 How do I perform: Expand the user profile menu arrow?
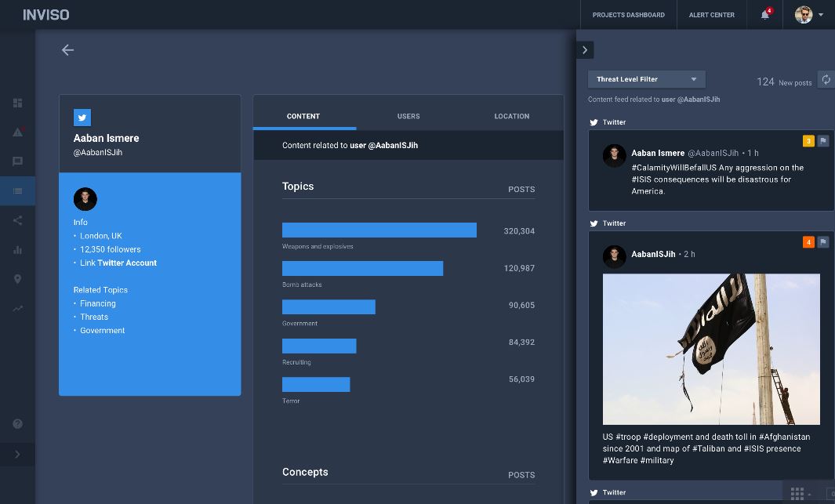coord(821,15)
